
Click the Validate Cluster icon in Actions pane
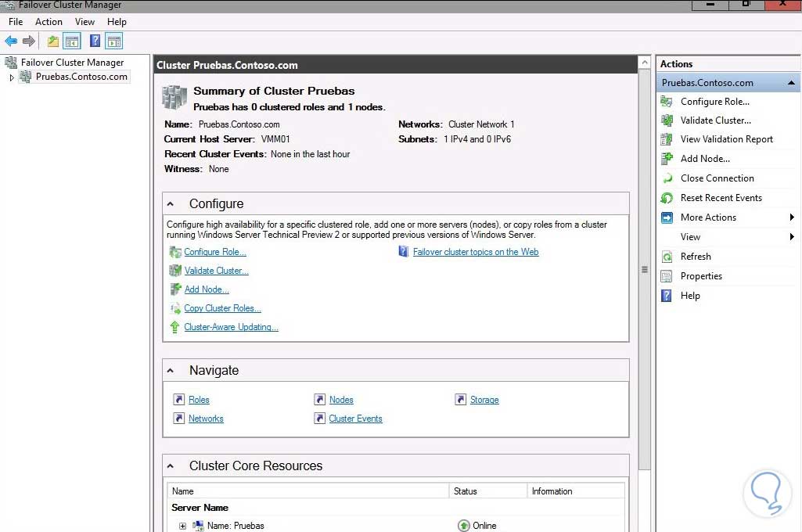667,120
